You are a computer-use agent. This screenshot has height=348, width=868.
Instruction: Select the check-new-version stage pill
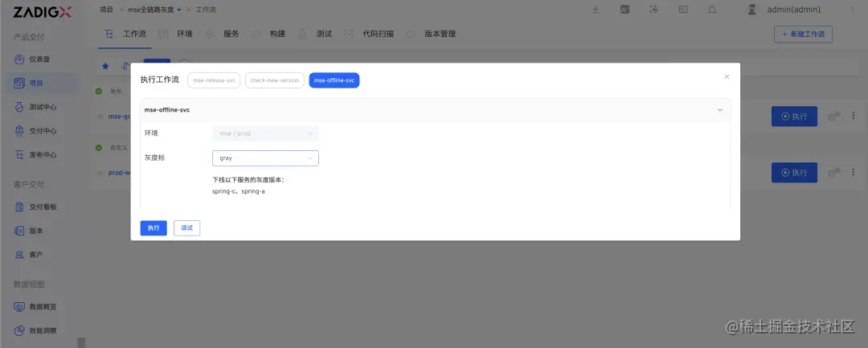(275, 80)
